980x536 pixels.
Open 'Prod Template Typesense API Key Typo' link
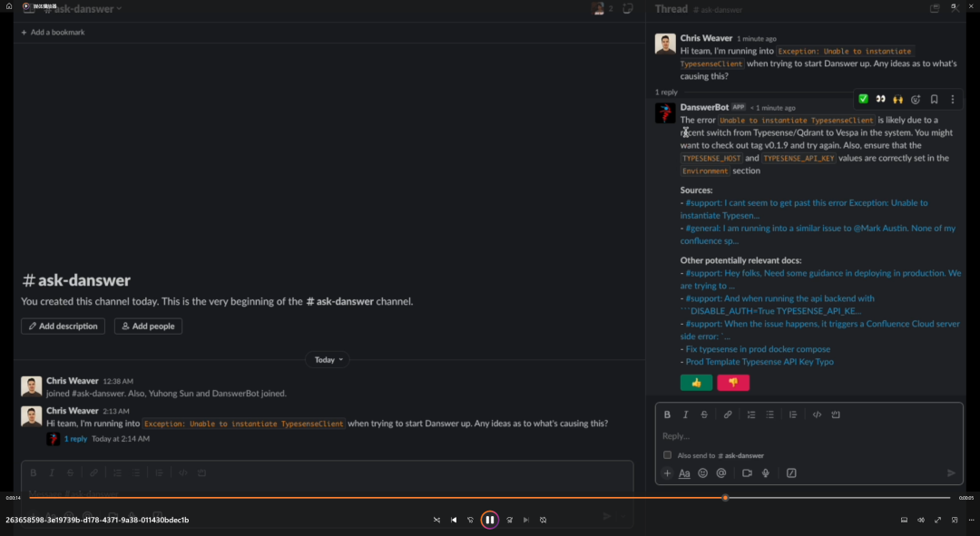759,362
